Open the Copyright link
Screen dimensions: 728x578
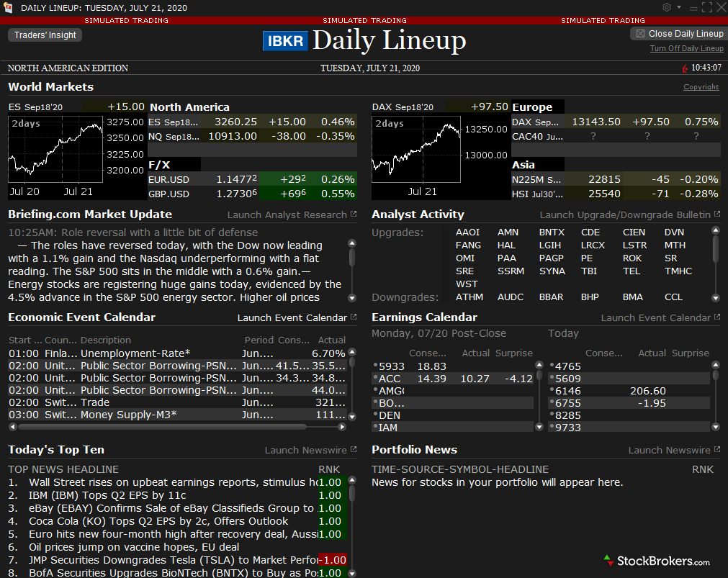[701, 86]
